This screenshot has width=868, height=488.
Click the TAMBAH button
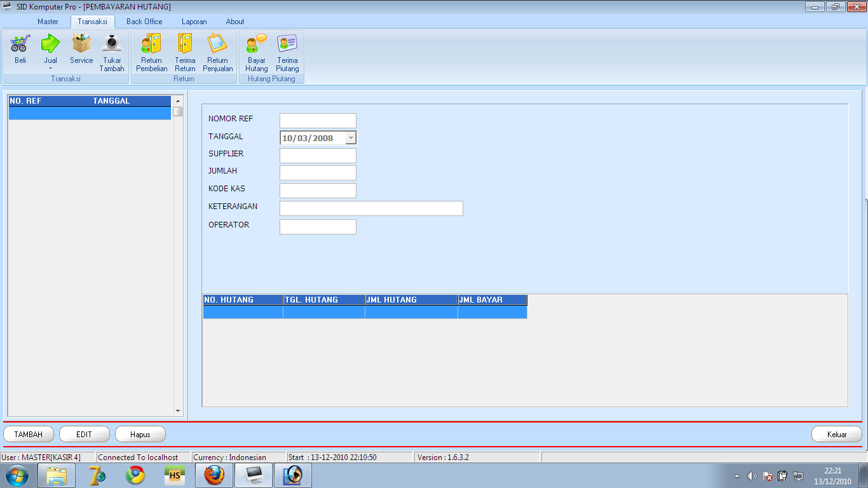coord(29,435)
